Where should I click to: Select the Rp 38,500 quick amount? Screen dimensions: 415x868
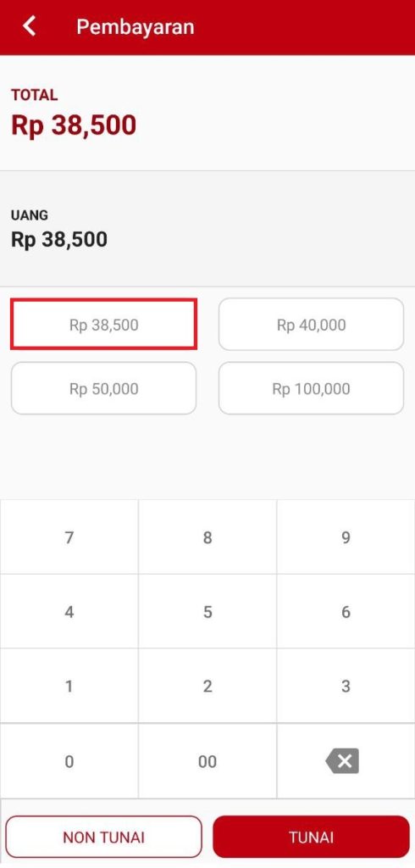pyautogui.click(x=103, y=325)
